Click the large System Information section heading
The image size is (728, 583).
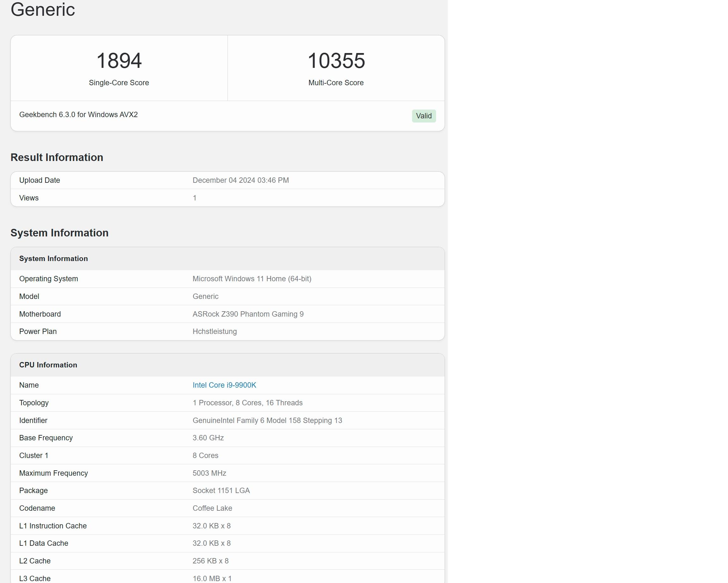point(59,233)
